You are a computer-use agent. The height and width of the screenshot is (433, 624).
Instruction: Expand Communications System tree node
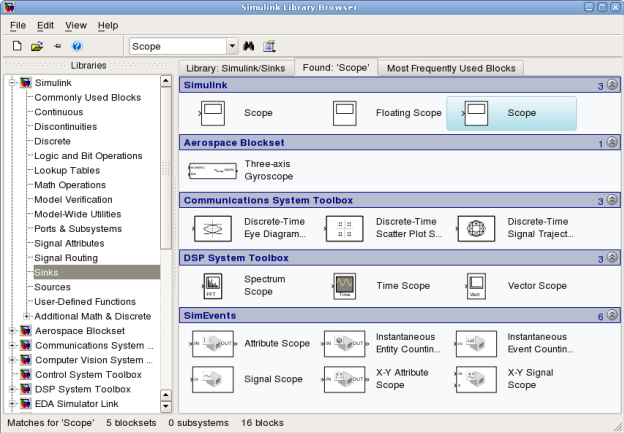[x=12, y=345]
